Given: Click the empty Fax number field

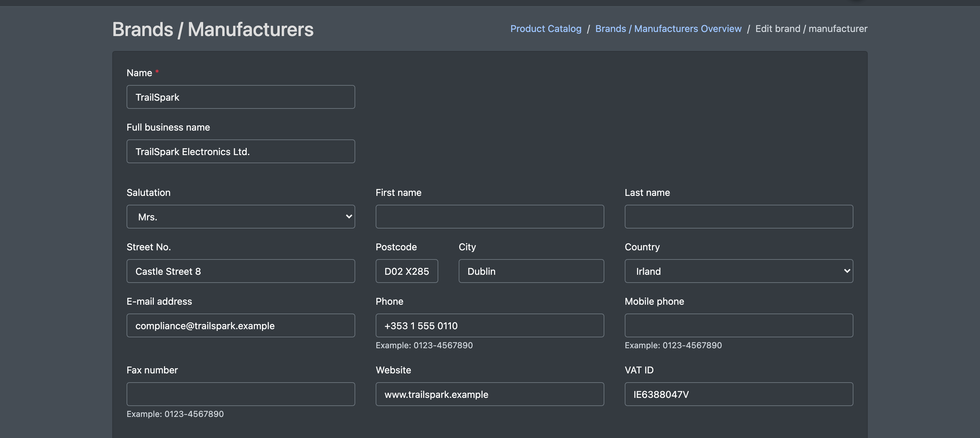Looking at the screenshot, I should (241, 394).
